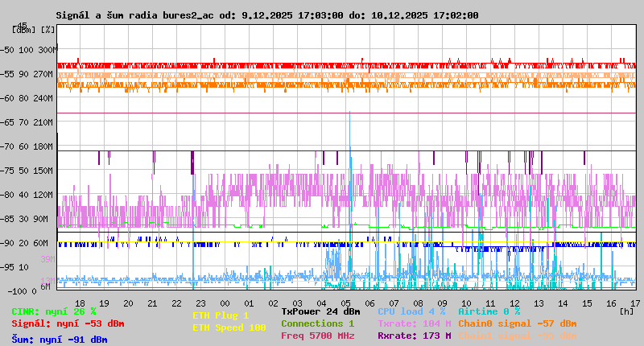Click the Connections 1 legend entry
Screen dimensions: 644x346
tap(317, 323)
